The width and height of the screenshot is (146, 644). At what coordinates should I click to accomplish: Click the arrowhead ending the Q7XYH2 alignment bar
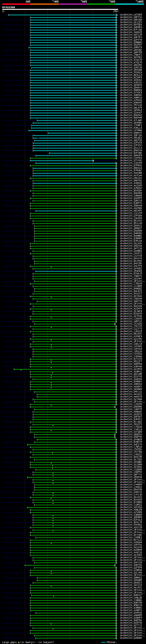click(x=94, y=161)
